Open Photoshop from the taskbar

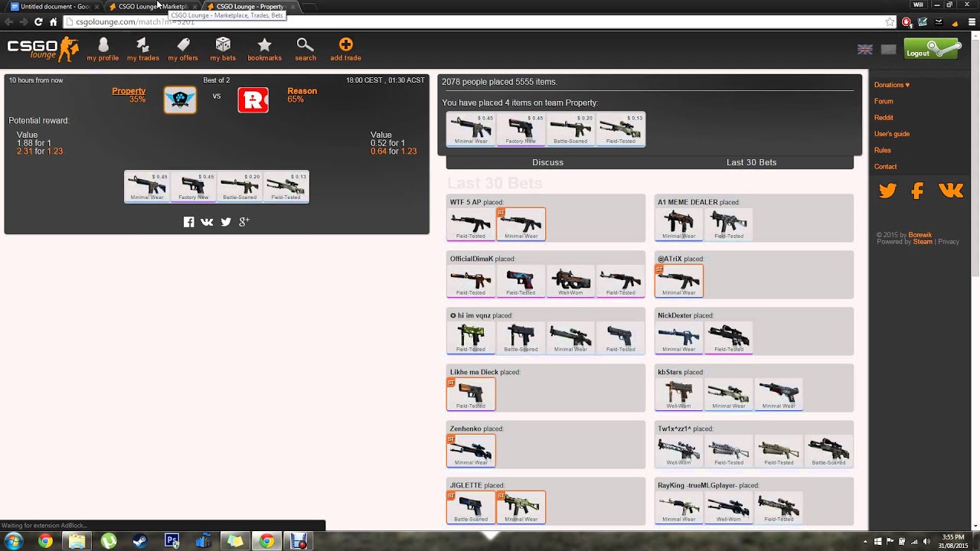[x=172, y=541]
